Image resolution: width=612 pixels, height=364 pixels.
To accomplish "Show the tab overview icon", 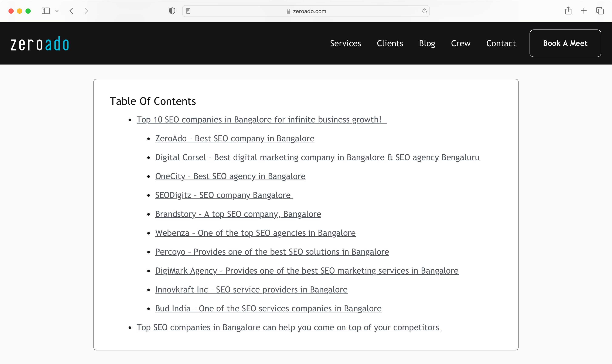I will [x=600, y=11].
